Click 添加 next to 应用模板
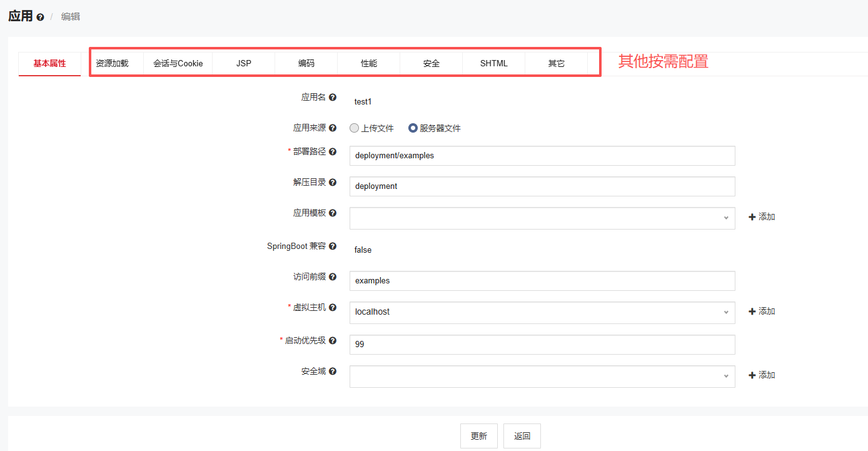This screenshot has width=868, height=451. coord(762,217)
